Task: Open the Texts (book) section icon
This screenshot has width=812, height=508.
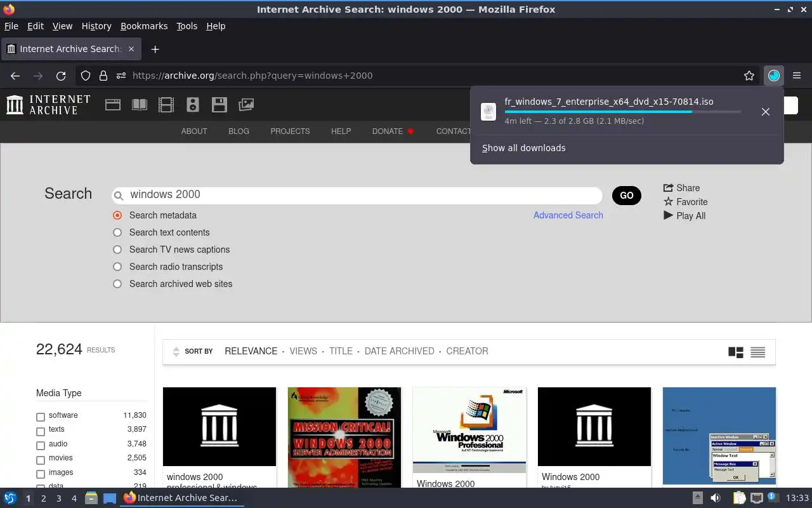Action: point(140,105)
